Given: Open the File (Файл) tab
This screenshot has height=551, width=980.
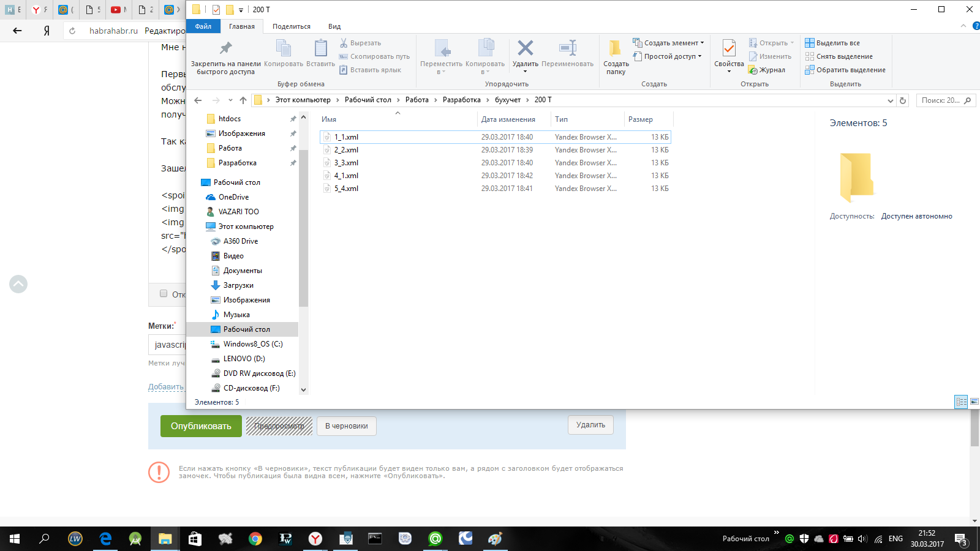Looking at the screenshot, I should tap(203, 26).
